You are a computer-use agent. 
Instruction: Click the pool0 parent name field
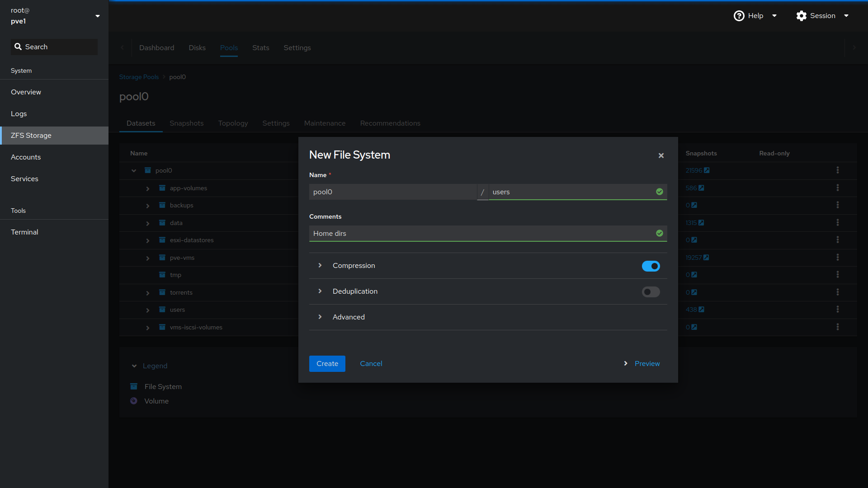pyautogui.click(x=393, y=192)
